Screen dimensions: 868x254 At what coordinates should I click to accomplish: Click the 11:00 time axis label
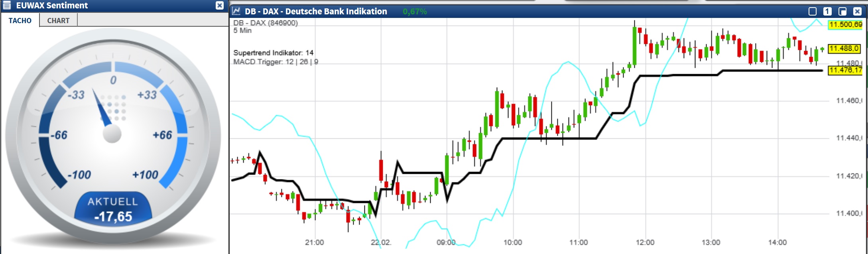(578, 242)
